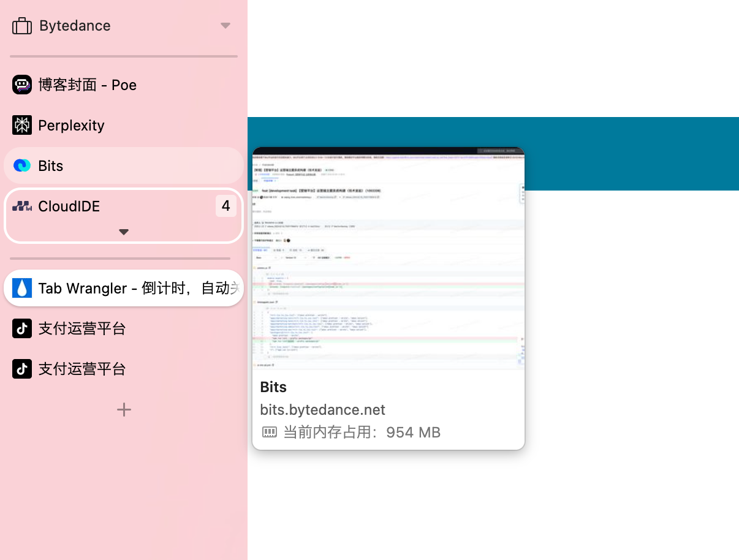Screen dimensions: 739x560
Task: Click the 当前内存占用: 954 MB text
Action: click(x=362, y=433)
